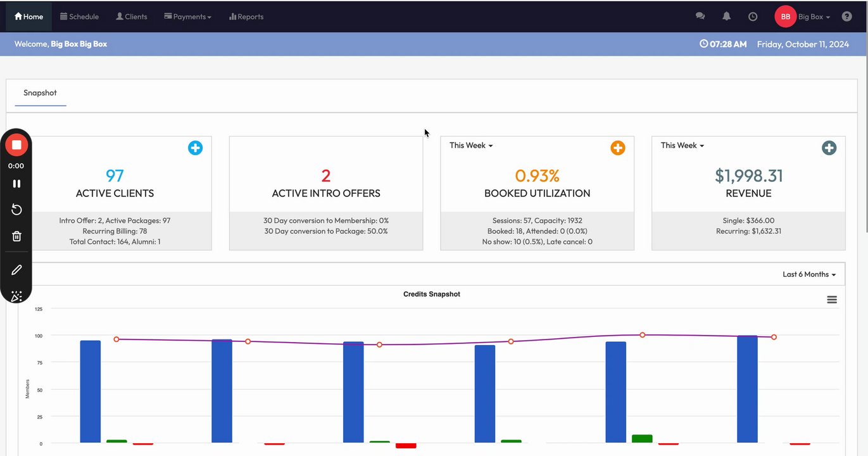This screenshot has height=456, width=868.
Task: Expand Booked Utilization with orange plus icon
Action: [617, 148]
